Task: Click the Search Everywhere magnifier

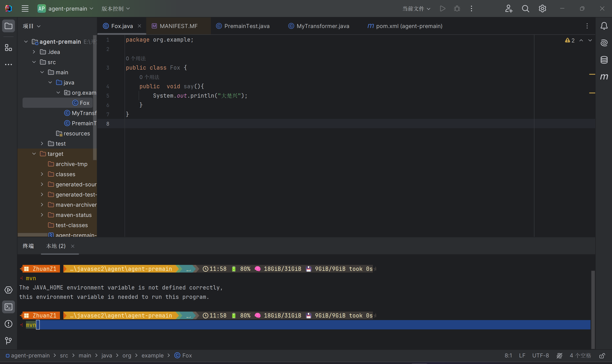Action: (x=525, y=9)
